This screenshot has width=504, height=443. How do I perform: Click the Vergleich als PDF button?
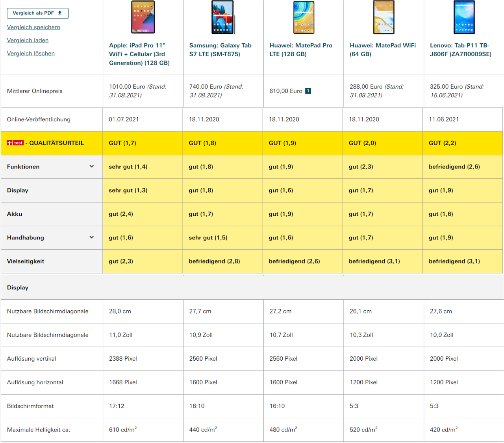click(x=37, y=13)
